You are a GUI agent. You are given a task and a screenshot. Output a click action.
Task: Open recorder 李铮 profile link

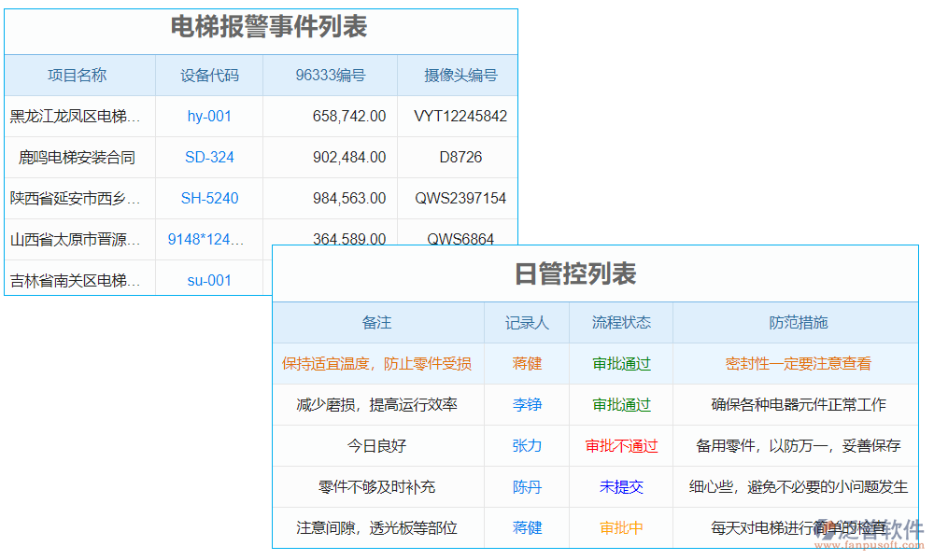click(527, 404)
